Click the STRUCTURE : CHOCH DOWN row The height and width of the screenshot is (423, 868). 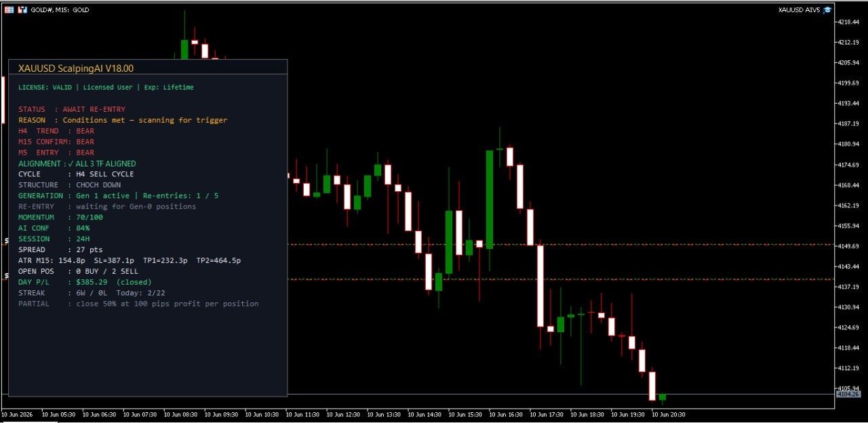pyautogui.click(x=70, y=185)
